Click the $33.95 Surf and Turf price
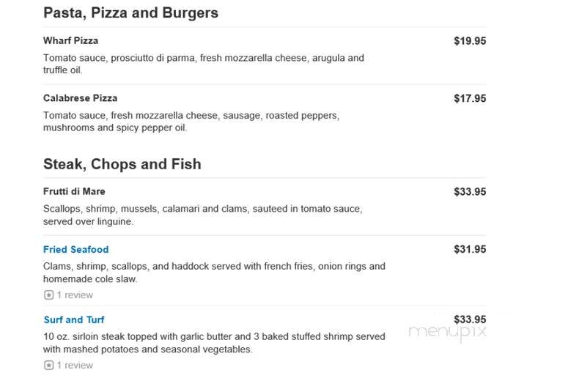 pos(470,319)
